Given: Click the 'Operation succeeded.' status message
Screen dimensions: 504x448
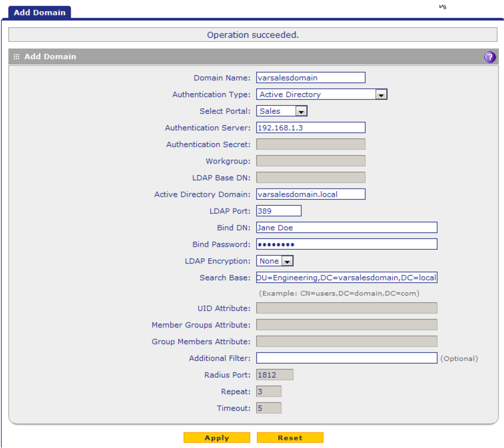Looking at the screenshot, I should click(253, 35).
